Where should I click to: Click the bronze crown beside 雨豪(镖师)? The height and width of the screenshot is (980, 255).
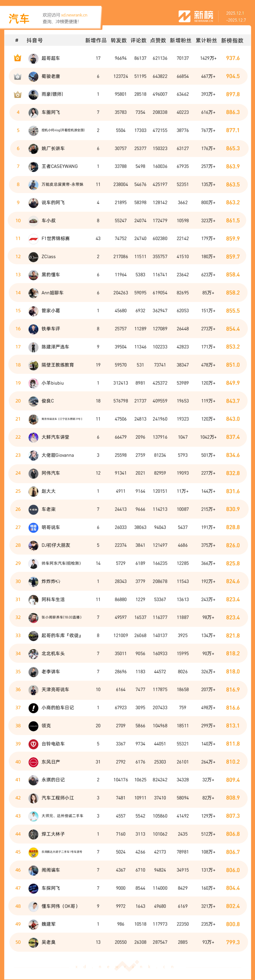[17, 94]
